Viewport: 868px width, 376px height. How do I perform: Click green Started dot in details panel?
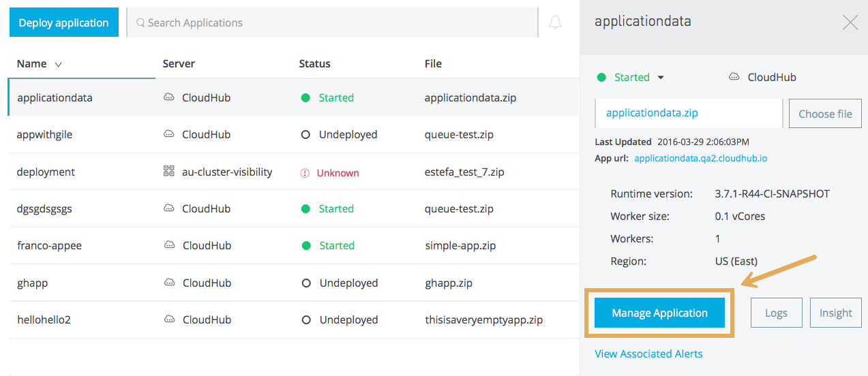pyautogui.click(x=601, y=77)
